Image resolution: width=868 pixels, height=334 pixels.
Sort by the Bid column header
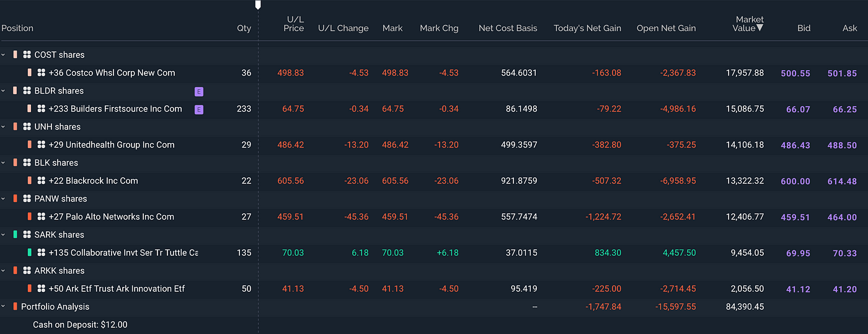click(804, 28)
